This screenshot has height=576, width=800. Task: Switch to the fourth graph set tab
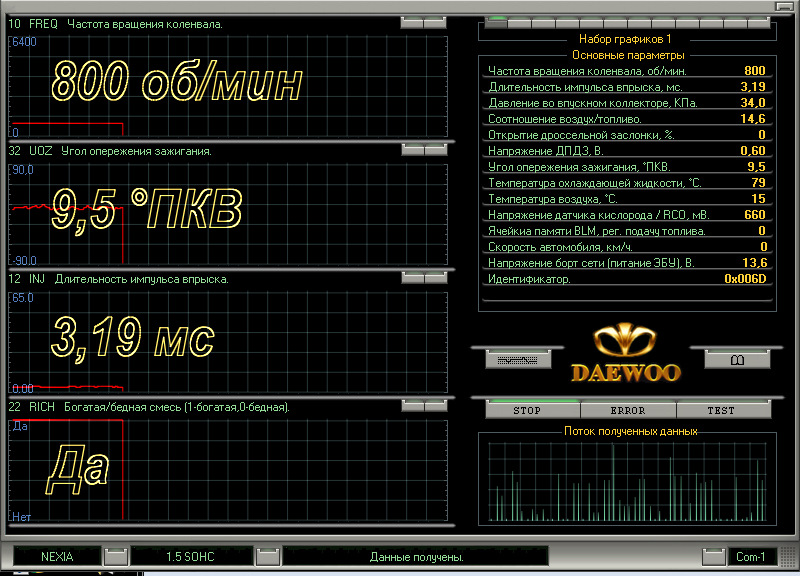click(x=568, y=22)
